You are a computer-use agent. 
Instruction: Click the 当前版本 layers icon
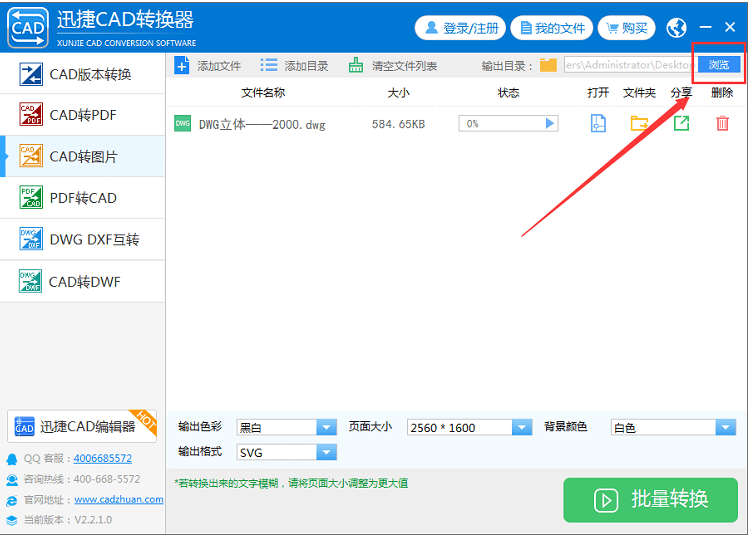tap(12, 520)
